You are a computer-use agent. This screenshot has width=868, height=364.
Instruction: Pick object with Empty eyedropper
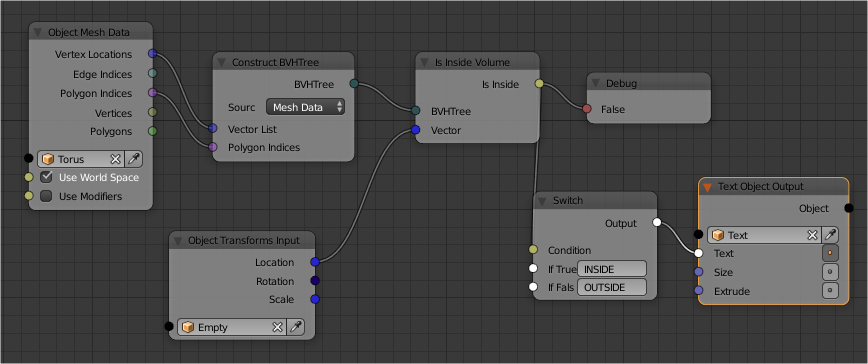(x=296, y=327)
